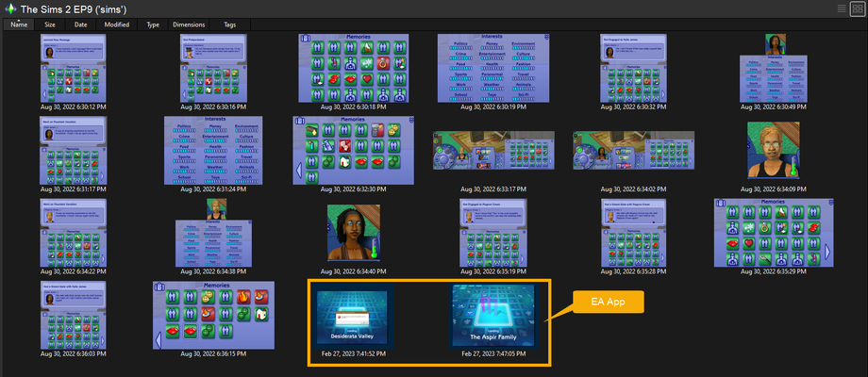The image size is (868, 377).
Task: Click the title "The Sims 2 EP9 ('sims')"
Action: 74,9
